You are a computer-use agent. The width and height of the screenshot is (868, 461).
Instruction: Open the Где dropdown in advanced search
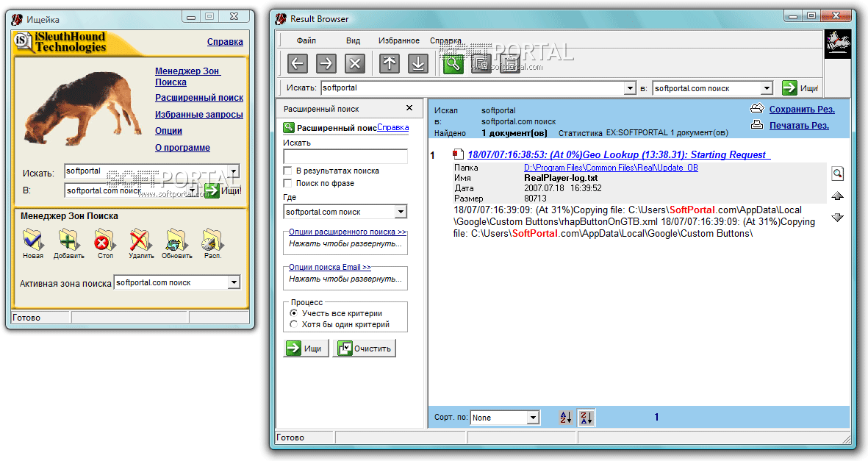[401, 212]
